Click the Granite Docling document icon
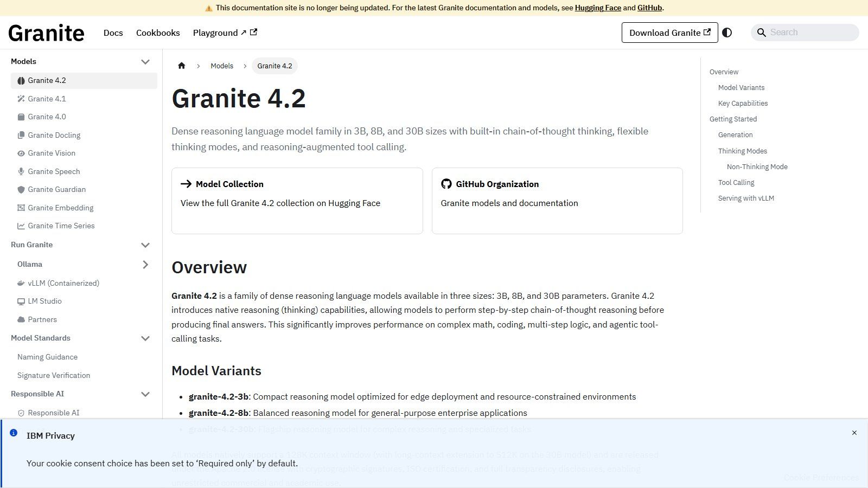 (21, 135)
